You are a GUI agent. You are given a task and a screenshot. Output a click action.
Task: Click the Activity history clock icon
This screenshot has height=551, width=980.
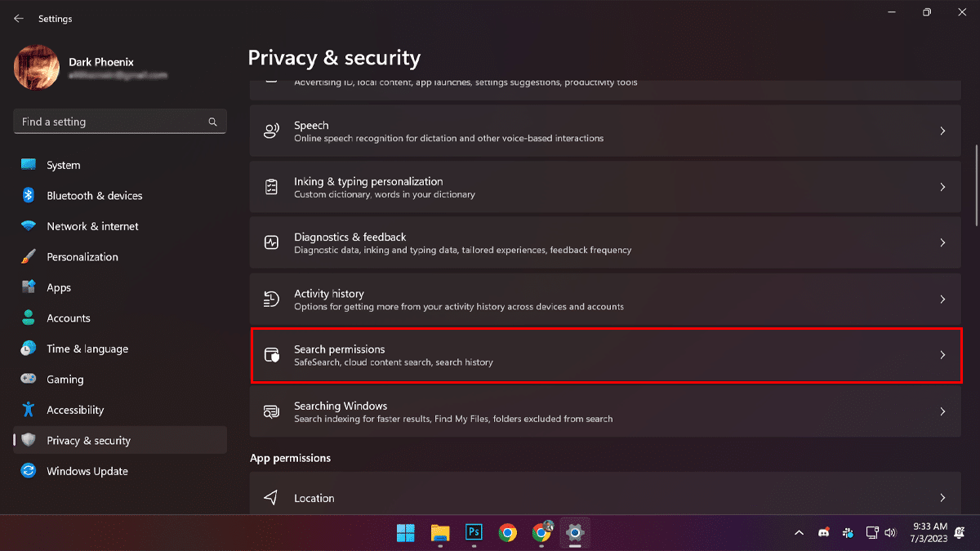[x=271, y=300]
